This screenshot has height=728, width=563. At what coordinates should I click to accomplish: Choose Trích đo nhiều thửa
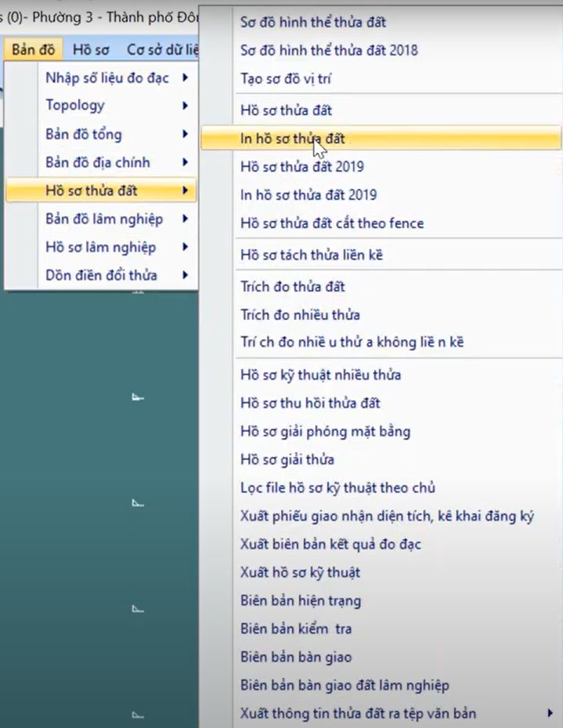tap(381, 315)
